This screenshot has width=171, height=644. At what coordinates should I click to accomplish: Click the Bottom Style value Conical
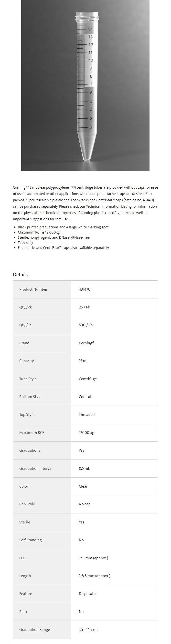click(85, 397)
